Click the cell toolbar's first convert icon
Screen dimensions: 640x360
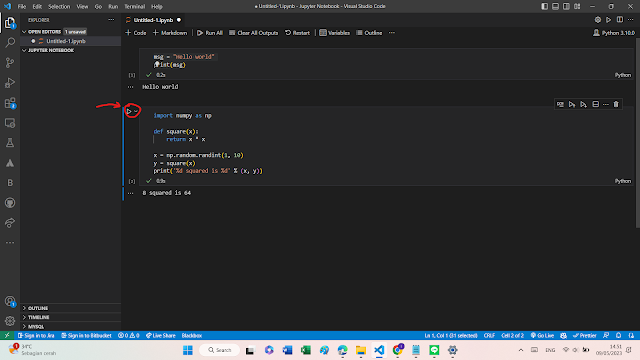pyautogui.click(x=560, y=104)
